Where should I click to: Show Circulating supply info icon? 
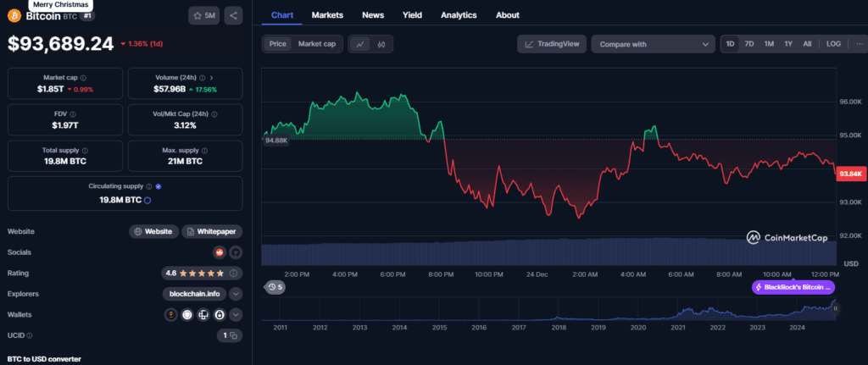(149, 187)
